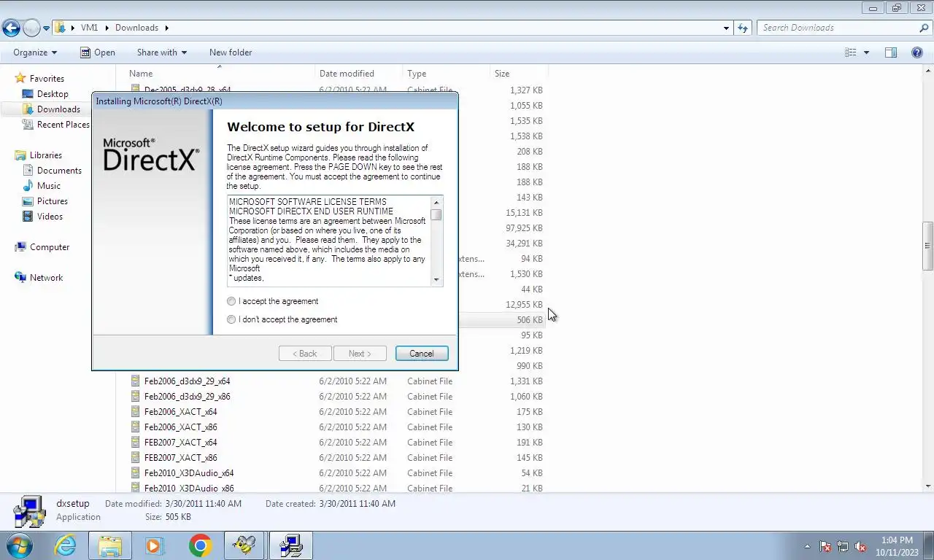Open Windows Explorer taskbar icon

coord(109,545)
